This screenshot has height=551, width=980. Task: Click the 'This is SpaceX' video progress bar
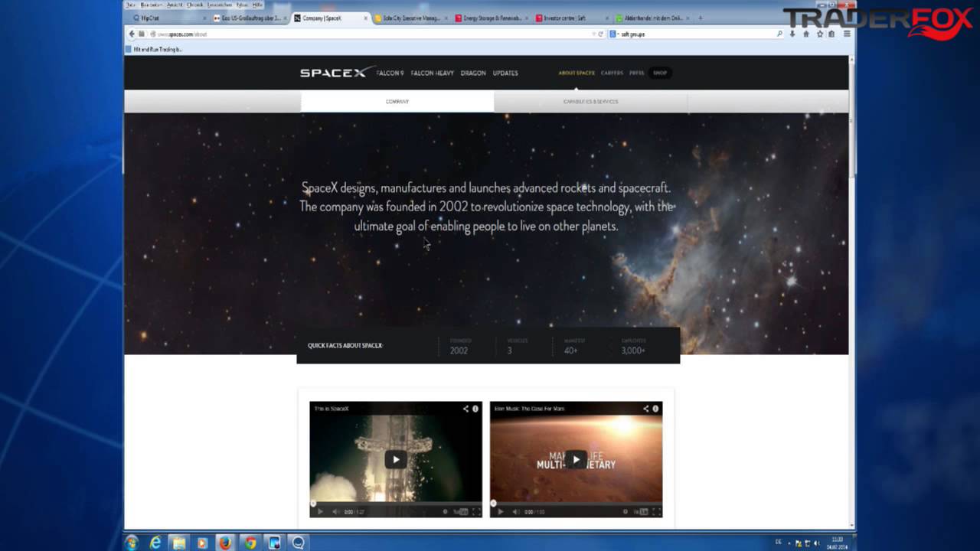click(x=396, y=504)
